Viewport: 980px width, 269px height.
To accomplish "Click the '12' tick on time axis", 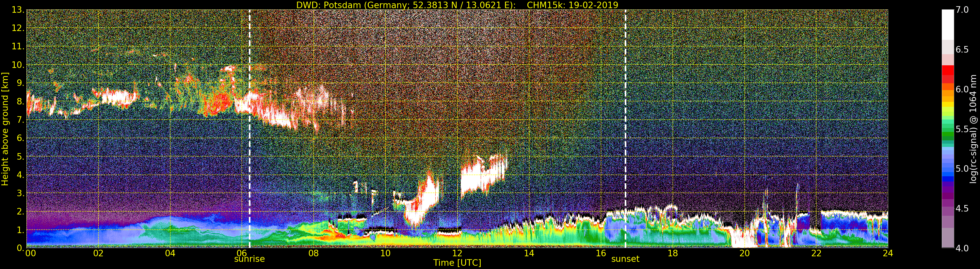I will coord(457,253).
